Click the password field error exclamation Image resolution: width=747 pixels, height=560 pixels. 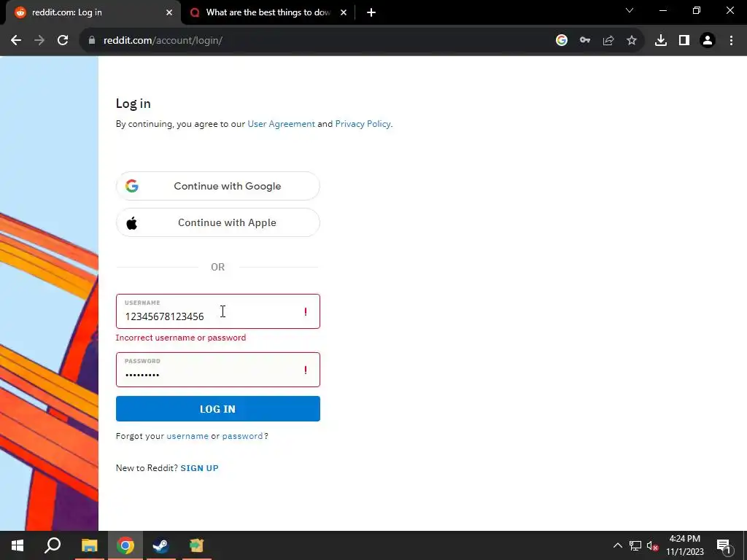click(x=306, y=370)
